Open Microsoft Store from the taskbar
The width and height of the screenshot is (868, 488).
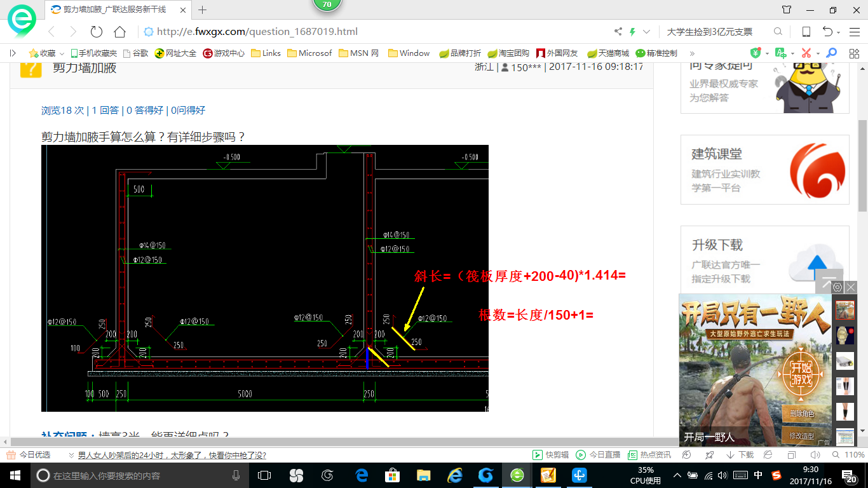[392, 475]
